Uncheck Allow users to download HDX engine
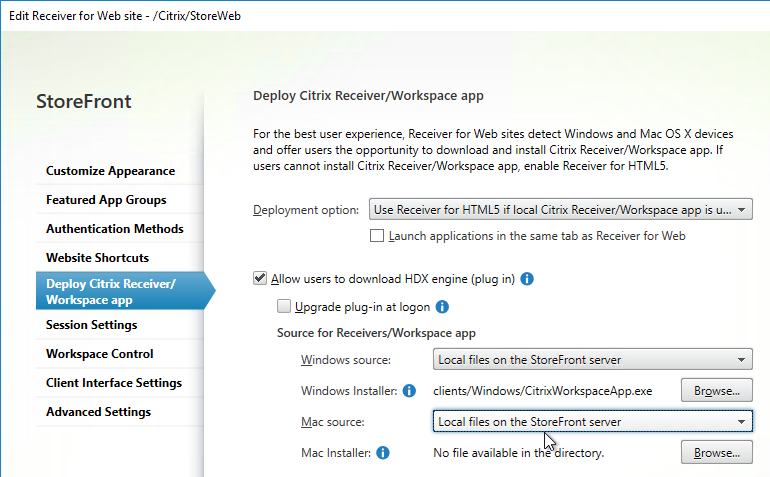 (260, 279)
